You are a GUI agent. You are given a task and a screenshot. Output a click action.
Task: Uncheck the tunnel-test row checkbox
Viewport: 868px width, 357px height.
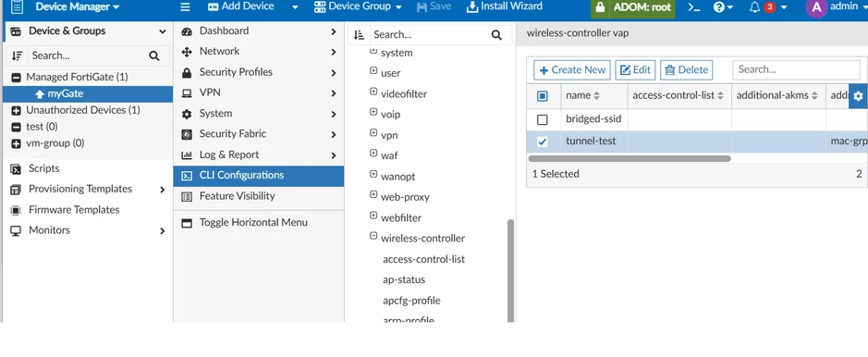[543, 142]
